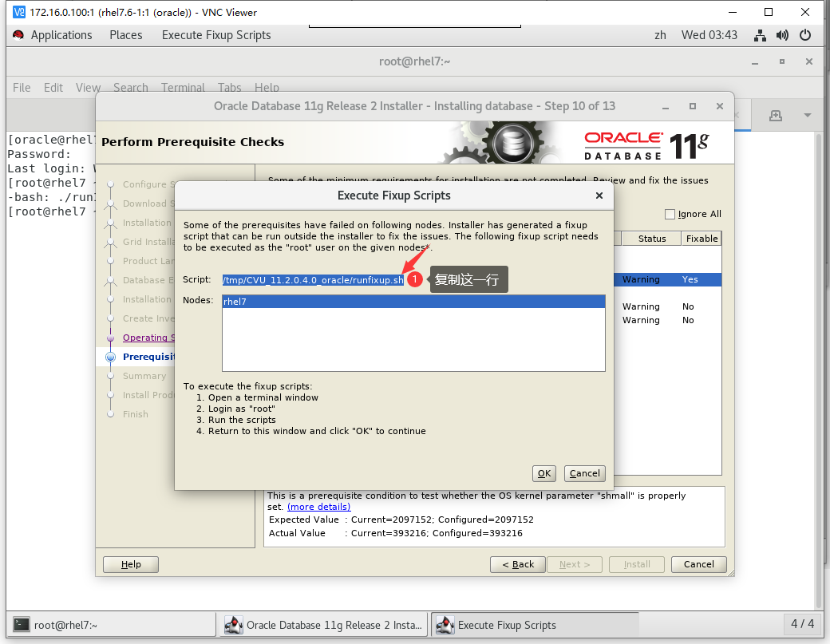
Task: Cancel the Oracle installer wizard
Action: point(699,564)
